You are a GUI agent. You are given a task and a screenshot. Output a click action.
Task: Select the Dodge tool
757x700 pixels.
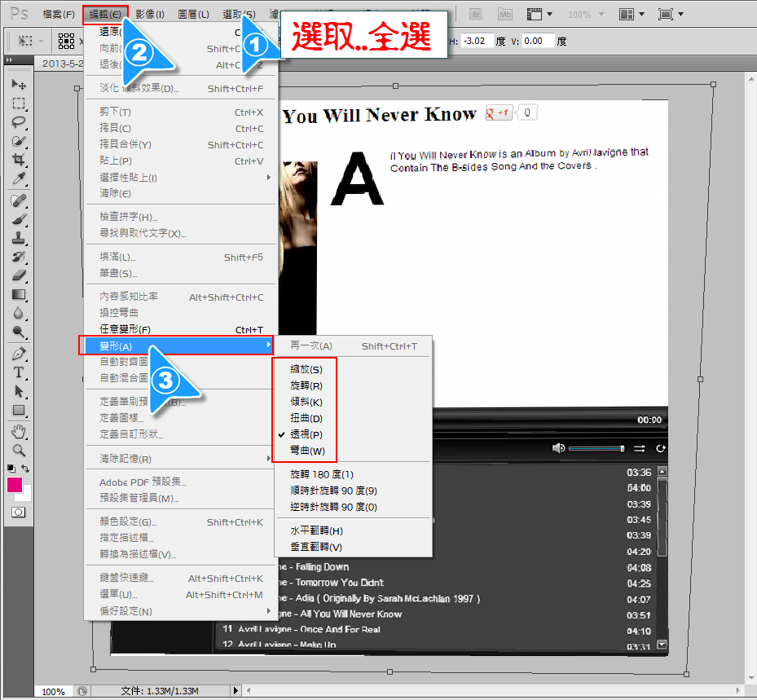(19, 332)
